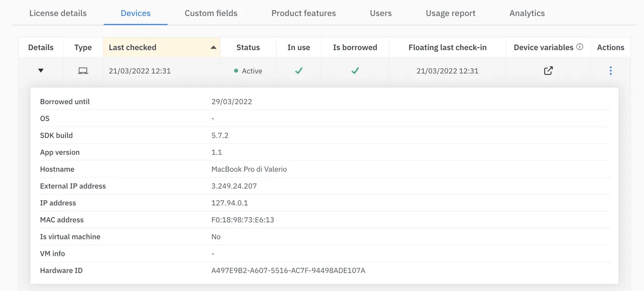Open the Device variables external link
The width and height of the screenshot is (644, 291).
pos(548,70)
